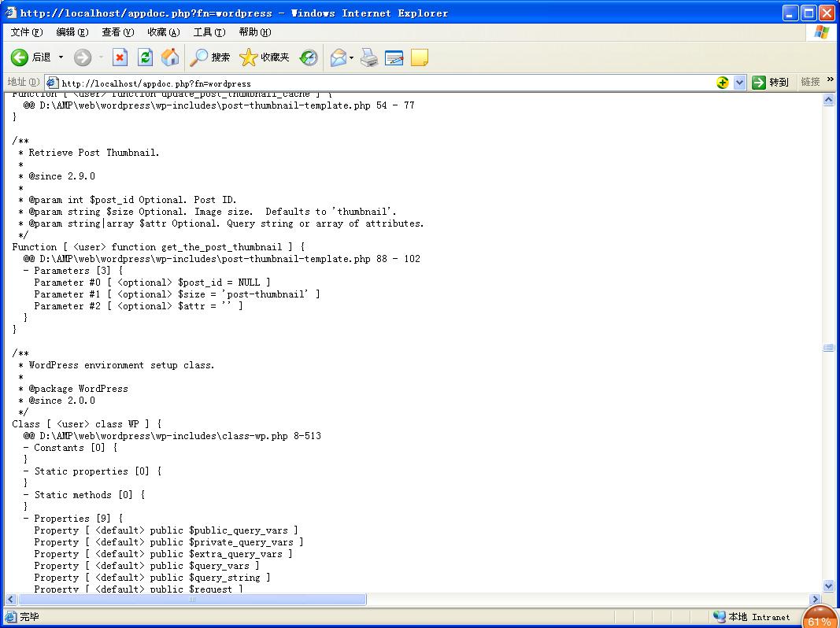Click '@since 2.0.0' text
Screen dimensions: 840x628
(x=61, y=401)
